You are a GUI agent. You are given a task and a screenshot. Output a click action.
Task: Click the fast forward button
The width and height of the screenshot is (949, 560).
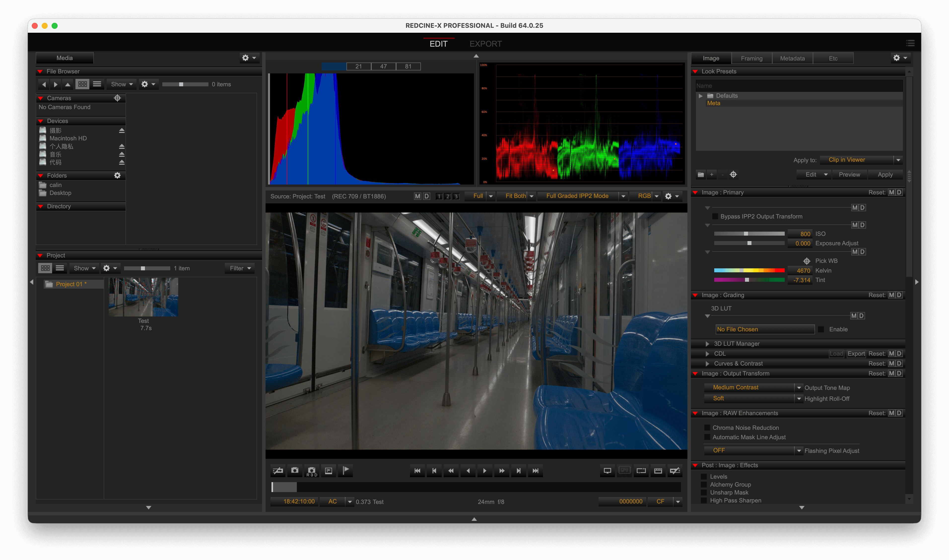(x=502, y=471)
